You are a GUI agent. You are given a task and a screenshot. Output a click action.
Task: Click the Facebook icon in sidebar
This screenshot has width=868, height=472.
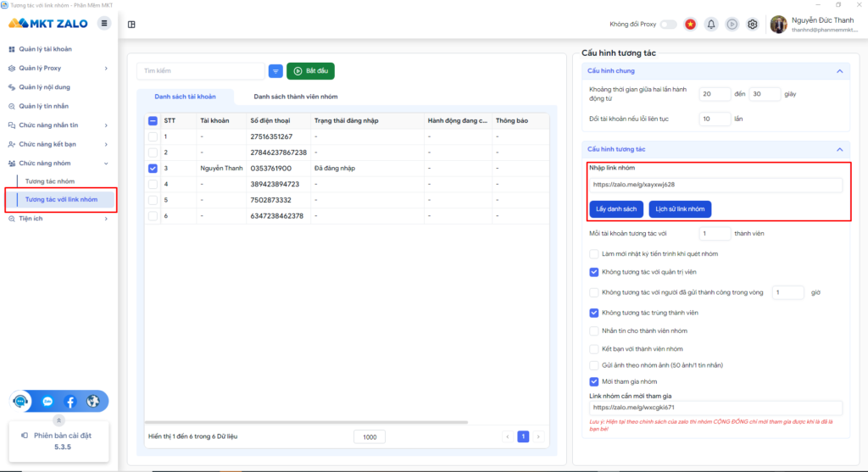click(70, 402)
